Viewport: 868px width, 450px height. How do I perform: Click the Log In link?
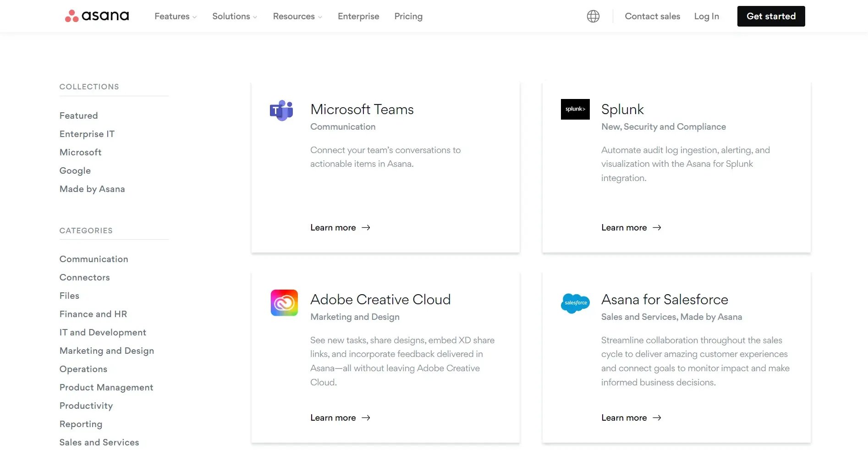click(x=706, y=16)
